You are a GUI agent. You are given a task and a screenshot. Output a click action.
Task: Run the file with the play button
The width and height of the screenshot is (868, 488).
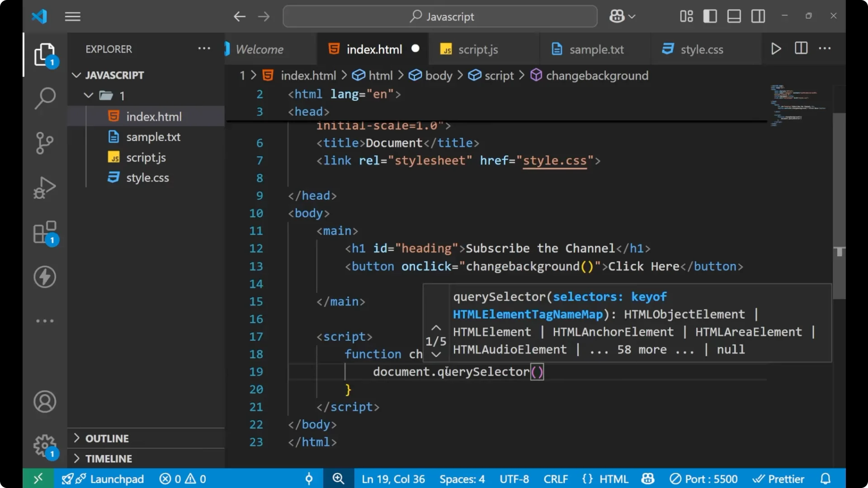[776, 48]
